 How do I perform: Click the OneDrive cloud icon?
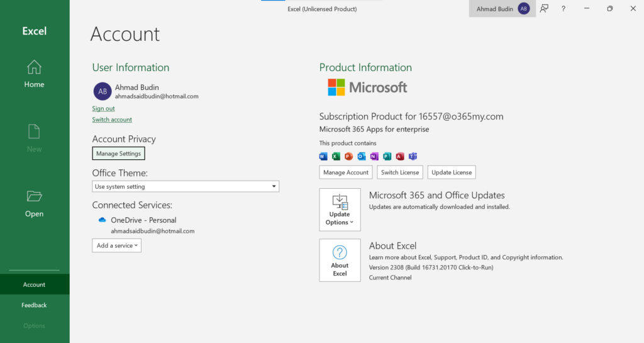[103, 220]
